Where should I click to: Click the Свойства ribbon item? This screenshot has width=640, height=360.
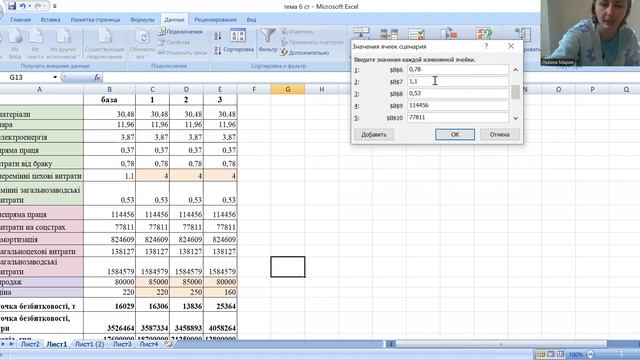174,42
